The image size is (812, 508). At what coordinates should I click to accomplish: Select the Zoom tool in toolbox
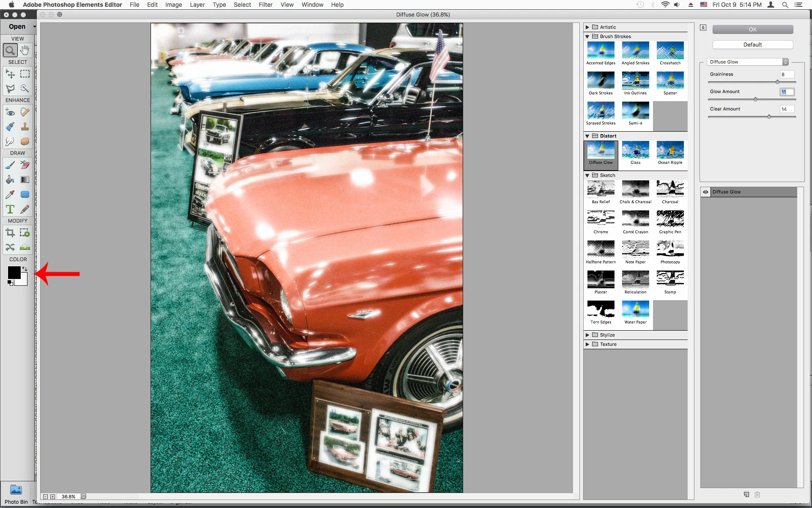[10, 50]
